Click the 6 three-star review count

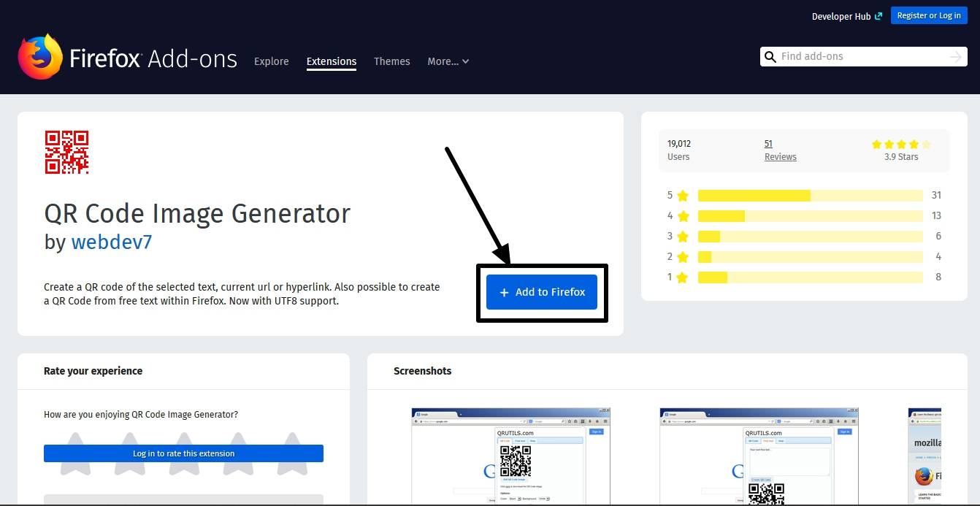point(938,237)
